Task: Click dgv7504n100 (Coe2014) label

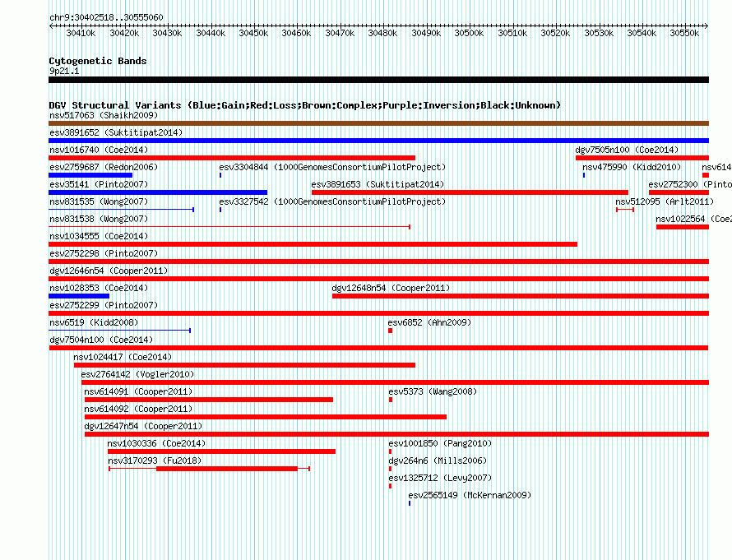Action: (x=101, y=340)
